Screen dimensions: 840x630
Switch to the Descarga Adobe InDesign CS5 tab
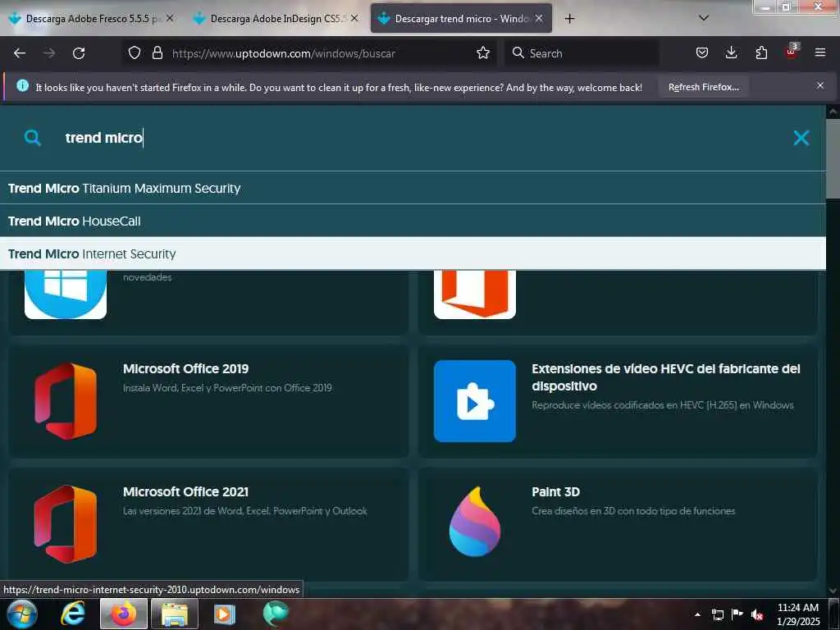coord(275,19)
